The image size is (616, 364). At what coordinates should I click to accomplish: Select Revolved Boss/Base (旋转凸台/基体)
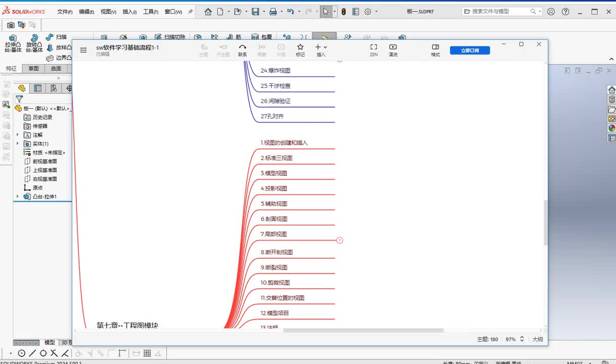pos(34,43)
